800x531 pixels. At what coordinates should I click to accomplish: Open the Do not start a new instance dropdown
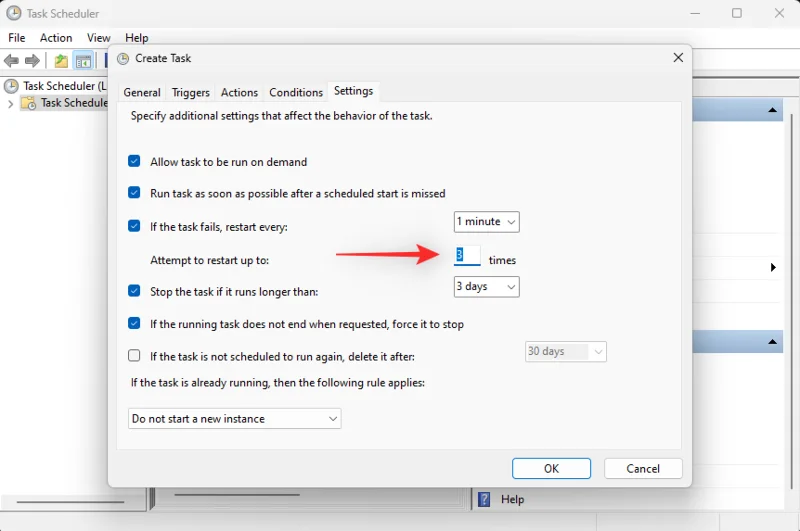click(x=235, y=419)
